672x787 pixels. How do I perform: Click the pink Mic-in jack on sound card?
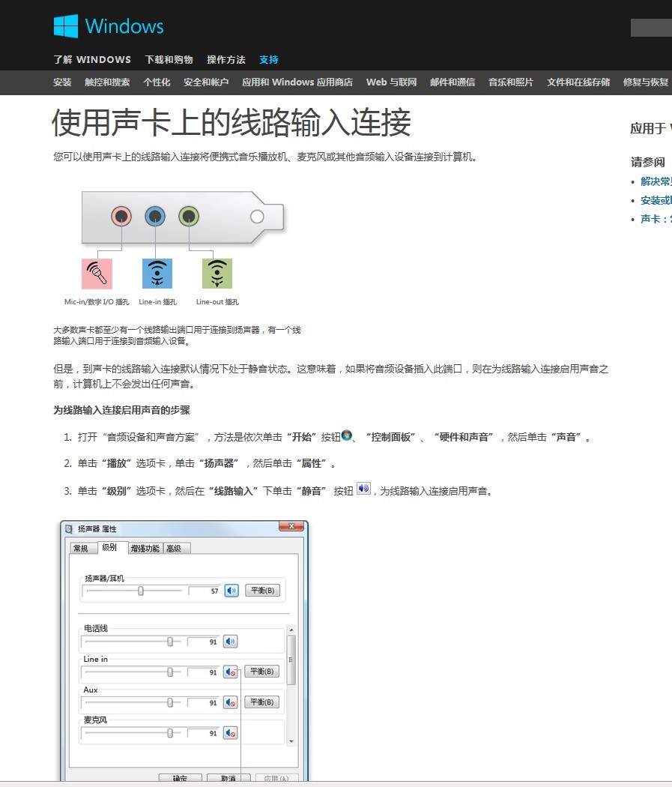click(x=121, y=217)
